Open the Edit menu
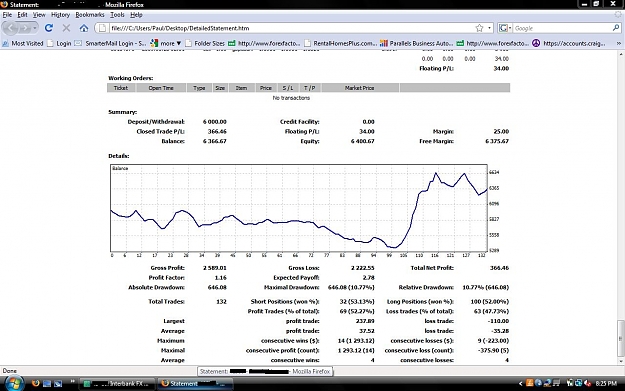625x391 pixels. 22,15
